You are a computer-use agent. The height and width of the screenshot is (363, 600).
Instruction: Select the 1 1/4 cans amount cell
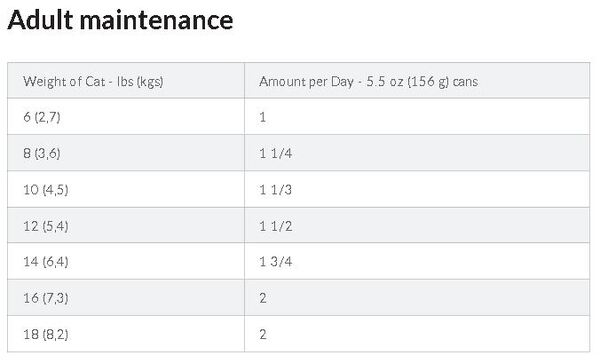pos(417,153)
